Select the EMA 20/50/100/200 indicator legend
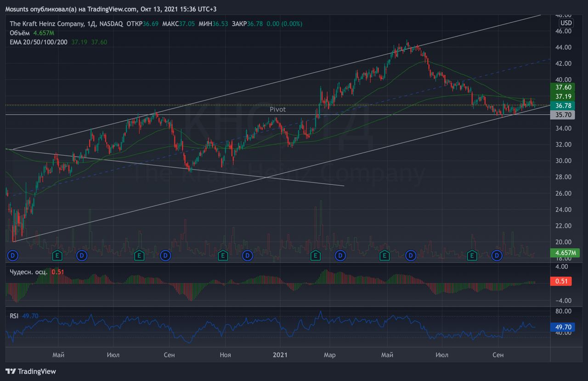 [39, 42]
